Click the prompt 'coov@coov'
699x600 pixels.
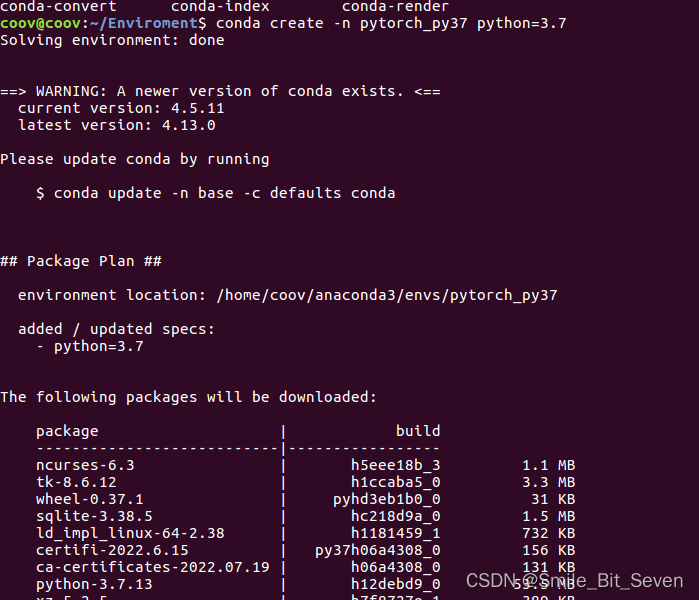point(41,23)
